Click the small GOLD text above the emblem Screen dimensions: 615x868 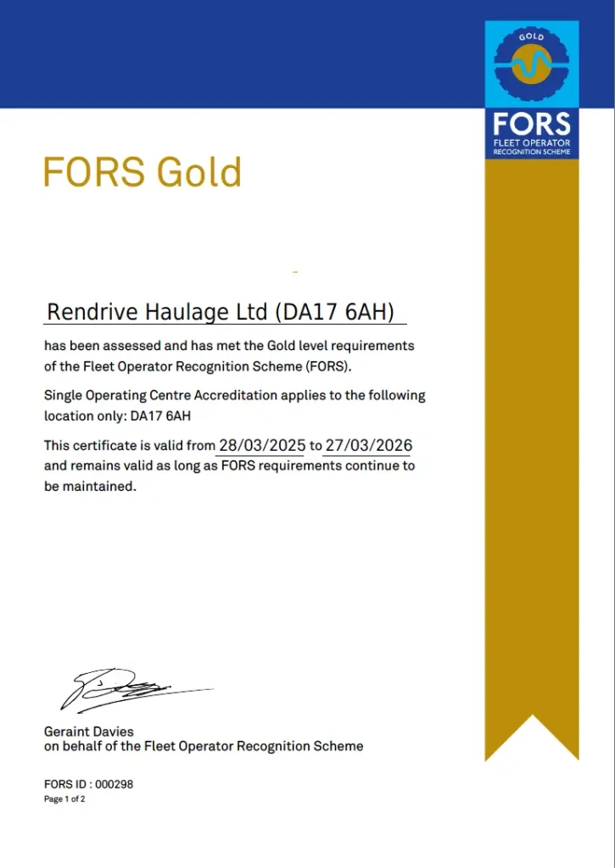click(x=532, y=36)
